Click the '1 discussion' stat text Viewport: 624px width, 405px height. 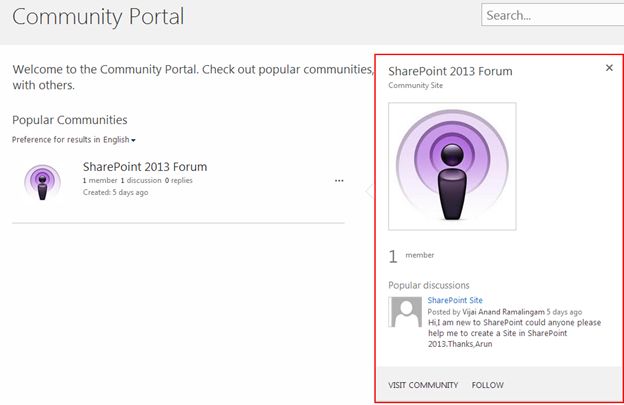coord(141,180)
